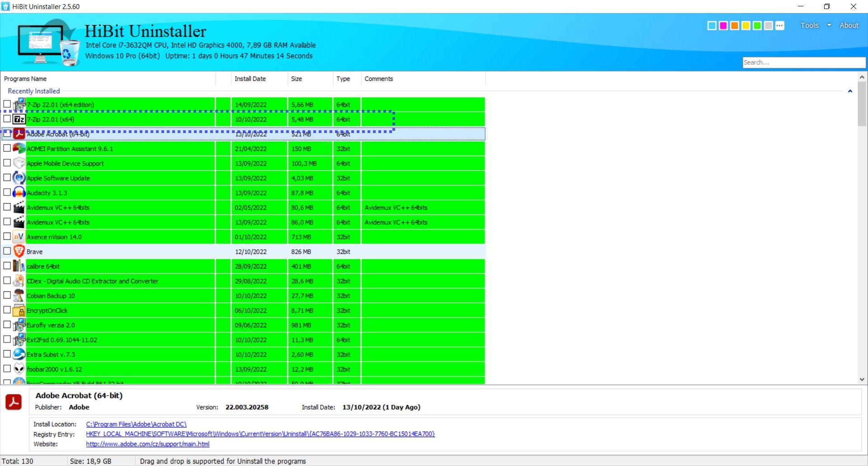Image resolution: width=868 pixels, height=466 pixels.
Task: Open the About menu
Action: [x=849, y=25]
